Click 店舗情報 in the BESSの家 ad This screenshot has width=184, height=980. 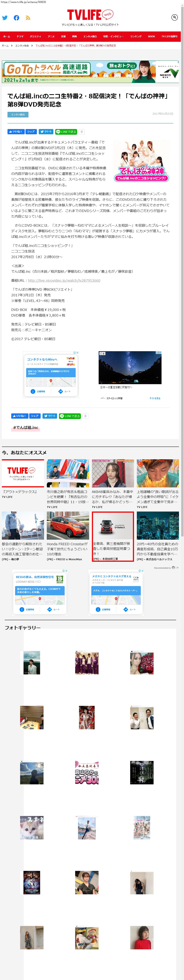(x=27, y=610)
